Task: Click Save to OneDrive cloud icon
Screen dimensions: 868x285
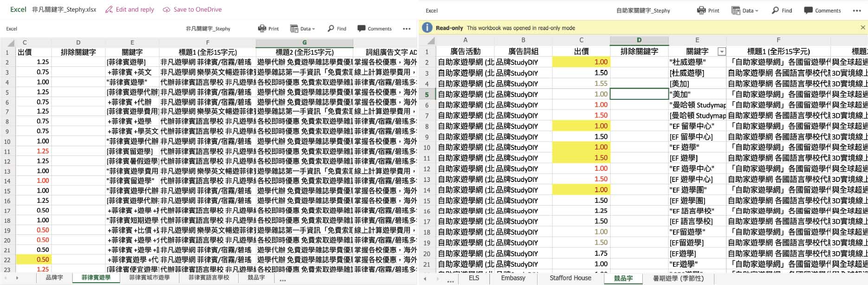Action: [x=166, y=9]
